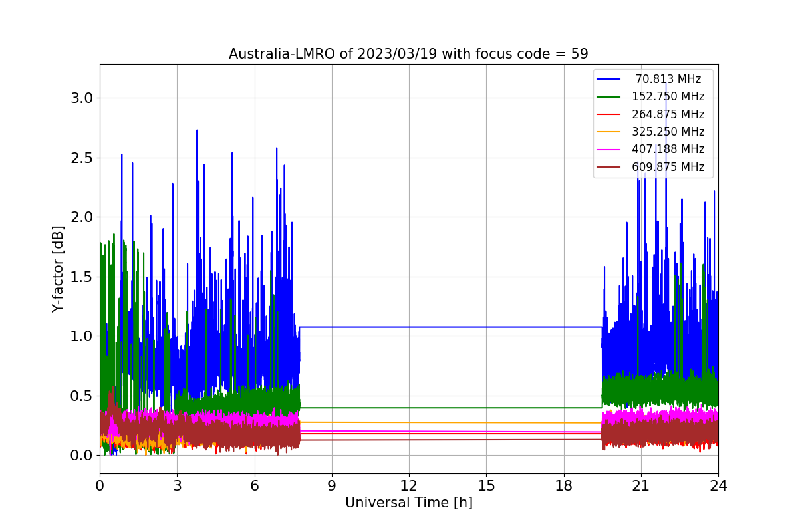Click the flat orange line across the data gap
The image size is (798, 532).
point(451,422)
